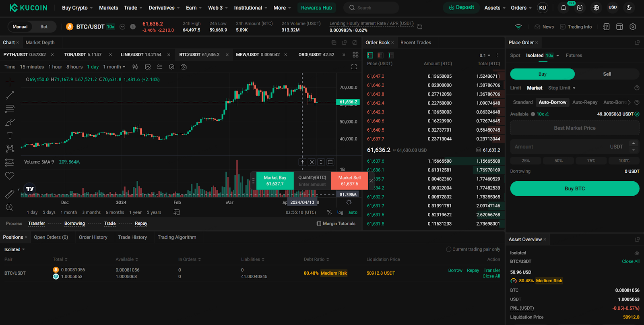Image resolution: width=644 pixels, height=325 pixels.
Task: Select the text annotation tool
Action: point(10,135)
